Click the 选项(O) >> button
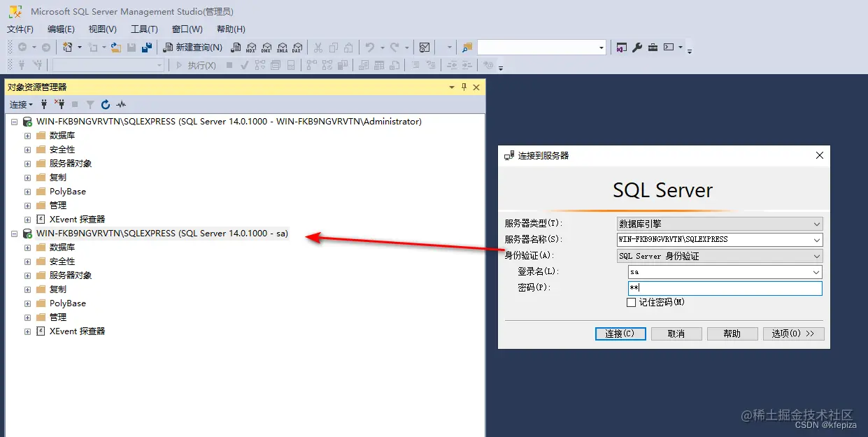The width and height of the screenshot is (868, 437). point(793,334)
